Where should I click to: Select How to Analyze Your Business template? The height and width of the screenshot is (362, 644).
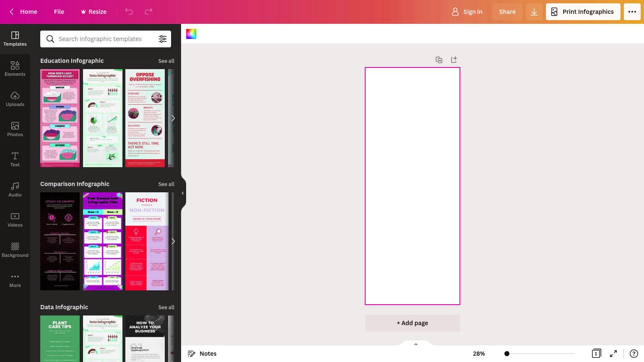tap(145, 339)
